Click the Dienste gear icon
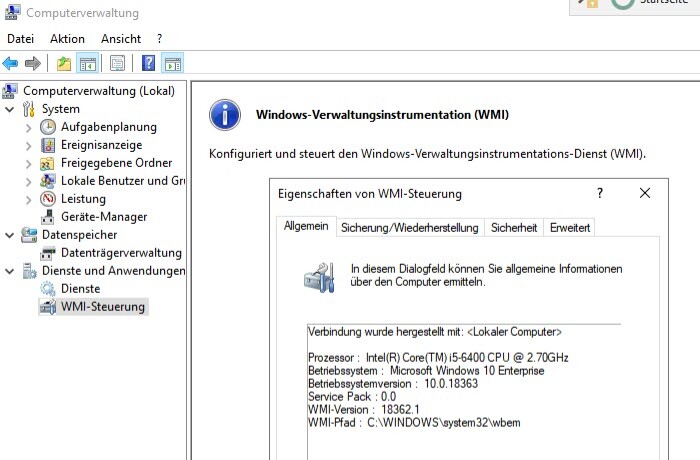 [48, 289]
